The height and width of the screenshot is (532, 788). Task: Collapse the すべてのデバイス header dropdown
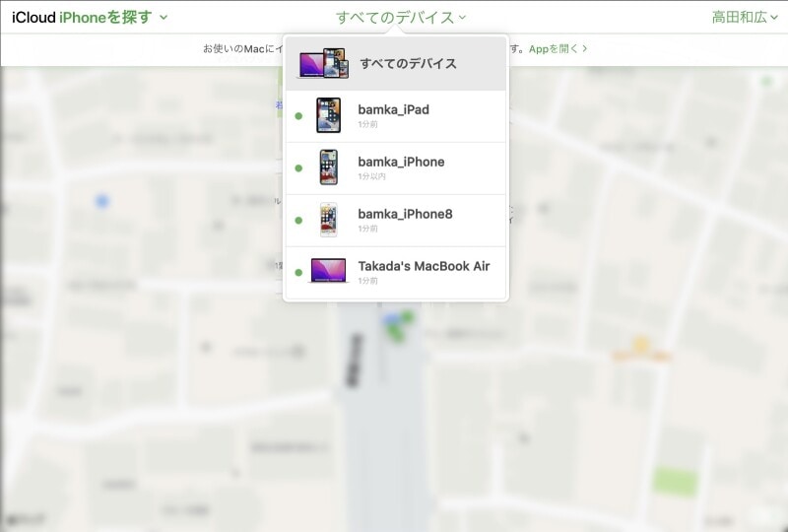tap(401, 18)
